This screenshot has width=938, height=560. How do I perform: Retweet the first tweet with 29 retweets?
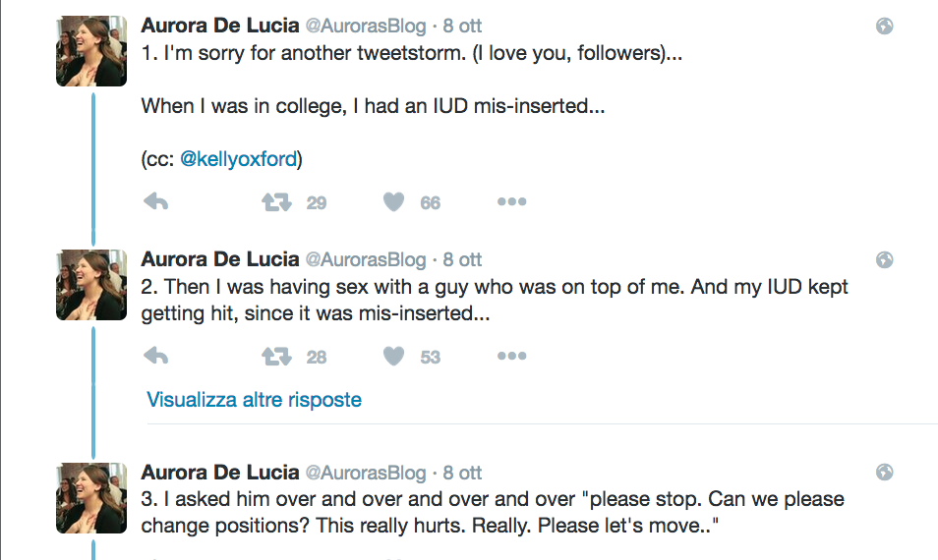275,202
